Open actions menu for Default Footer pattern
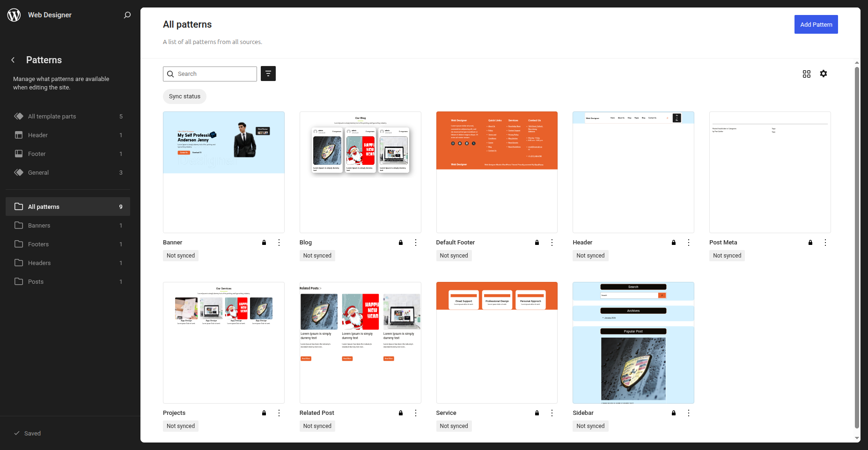 tap(552, 243)
